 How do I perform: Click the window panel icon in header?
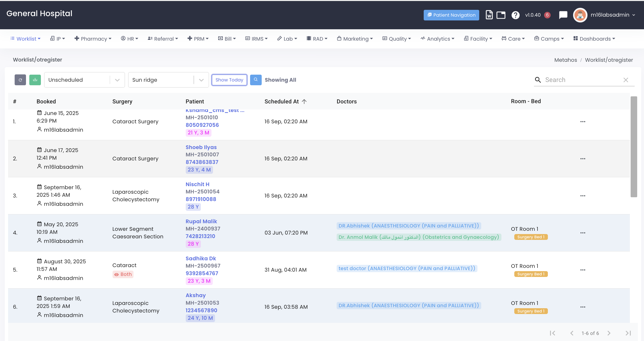(x=501, y=15)
